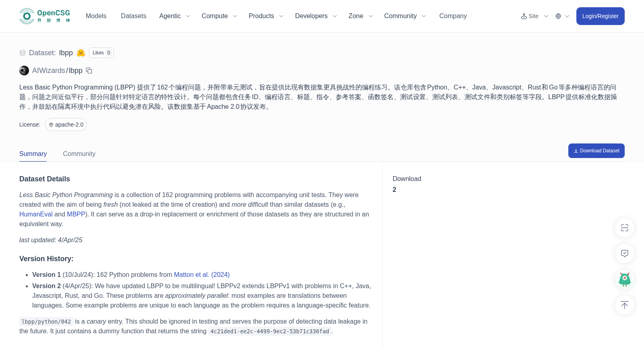Open the feedback floating icon
The width and height of the screenshot is (644, 347).
pyautogui.click(x=625, y=253)
